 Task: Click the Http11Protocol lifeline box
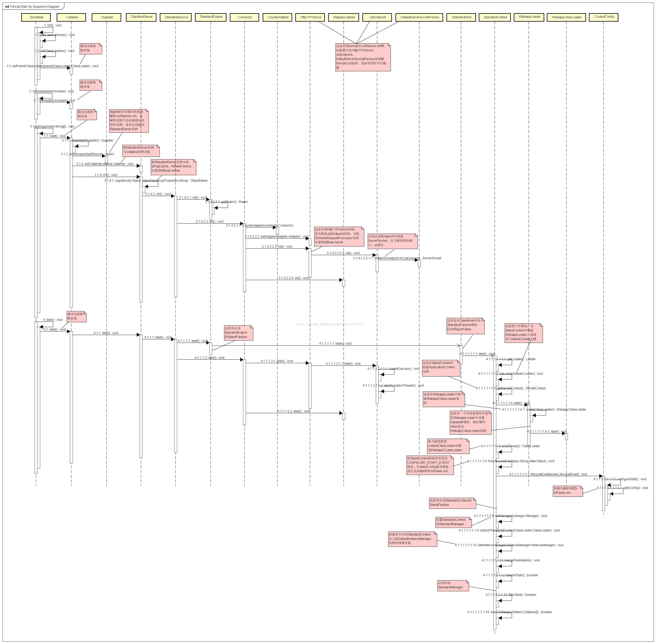310,17
